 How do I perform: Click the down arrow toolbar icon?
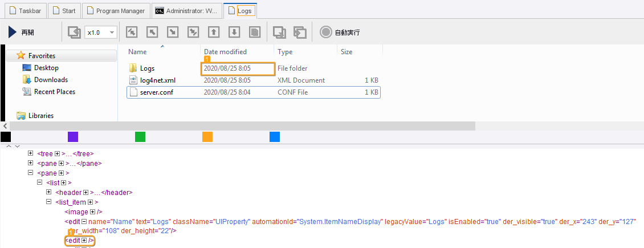(x=234, y=32)
